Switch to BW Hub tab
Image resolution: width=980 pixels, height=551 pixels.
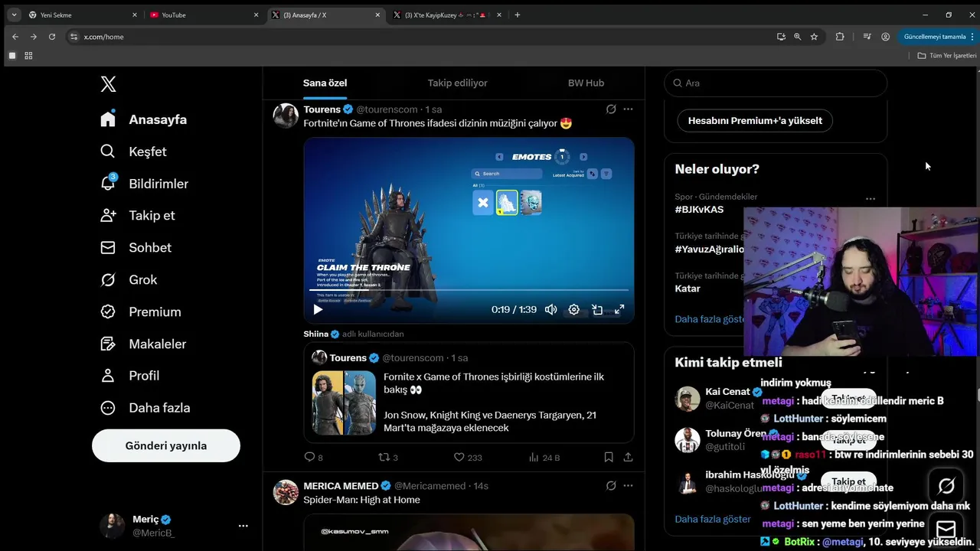point(586,83)
